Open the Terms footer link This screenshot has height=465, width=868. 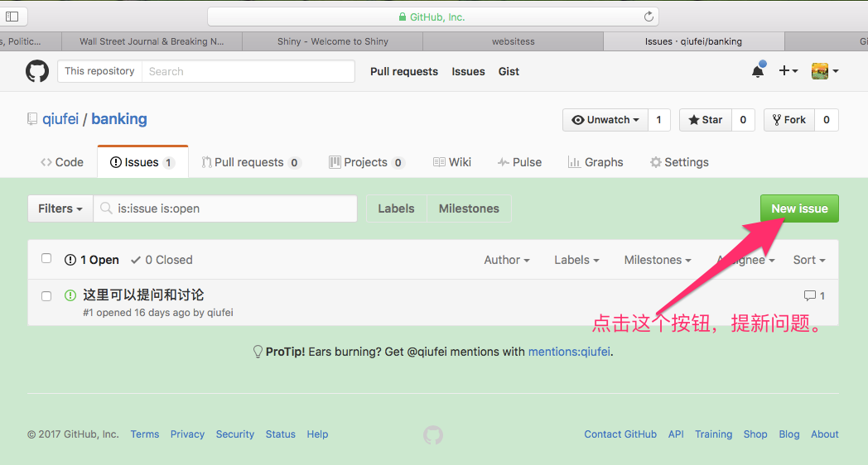(144, 434)
